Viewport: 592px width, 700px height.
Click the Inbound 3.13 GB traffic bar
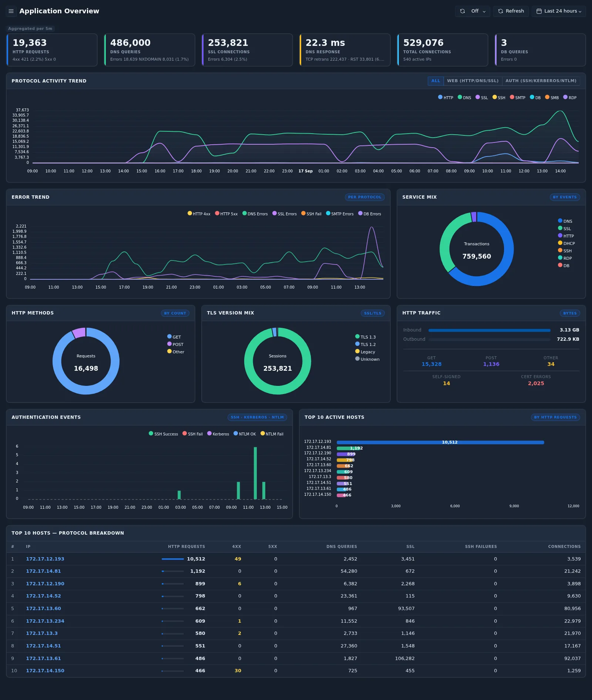point(489,330)
